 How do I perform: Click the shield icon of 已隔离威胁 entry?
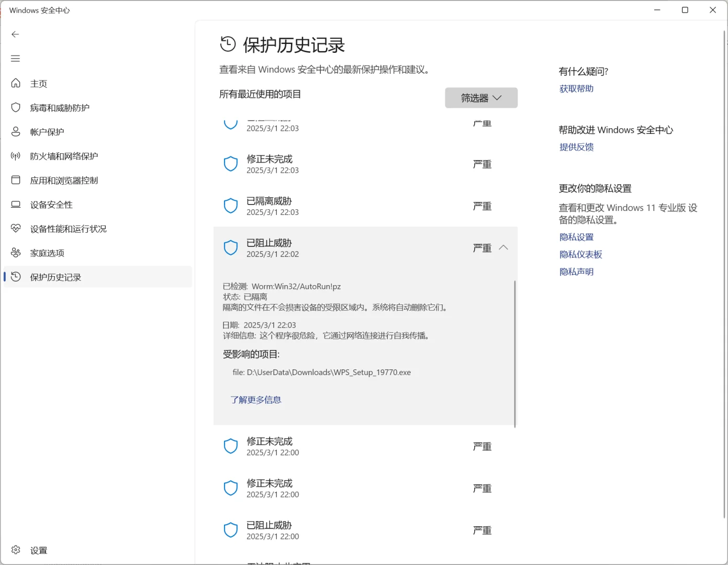pyautogui.click(x=231, y=206)
